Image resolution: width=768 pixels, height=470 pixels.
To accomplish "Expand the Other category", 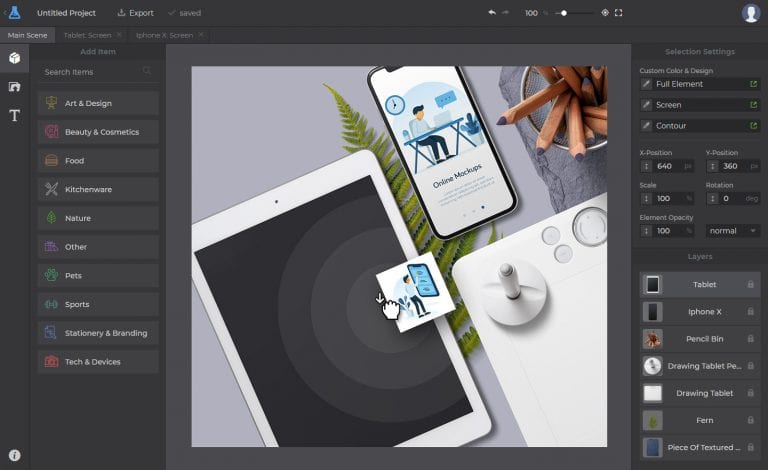I will 98,247.
